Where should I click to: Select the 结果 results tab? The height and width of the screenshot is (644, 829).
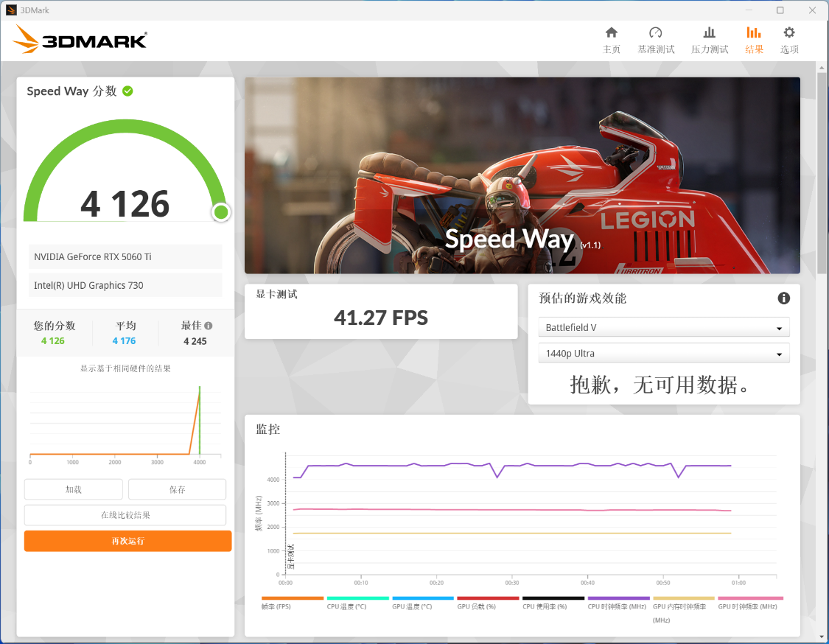(754, 41)
